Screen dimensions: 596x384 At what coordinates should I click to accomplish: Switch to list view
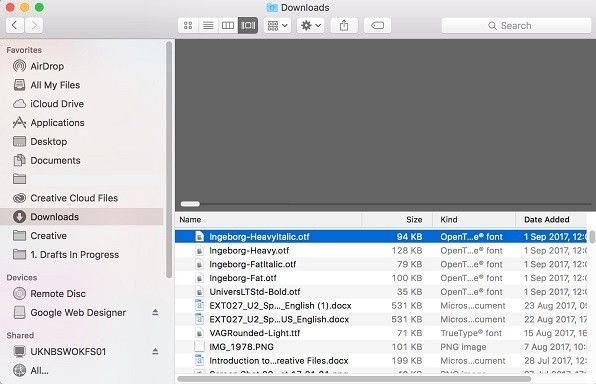[x=208, y=25]
